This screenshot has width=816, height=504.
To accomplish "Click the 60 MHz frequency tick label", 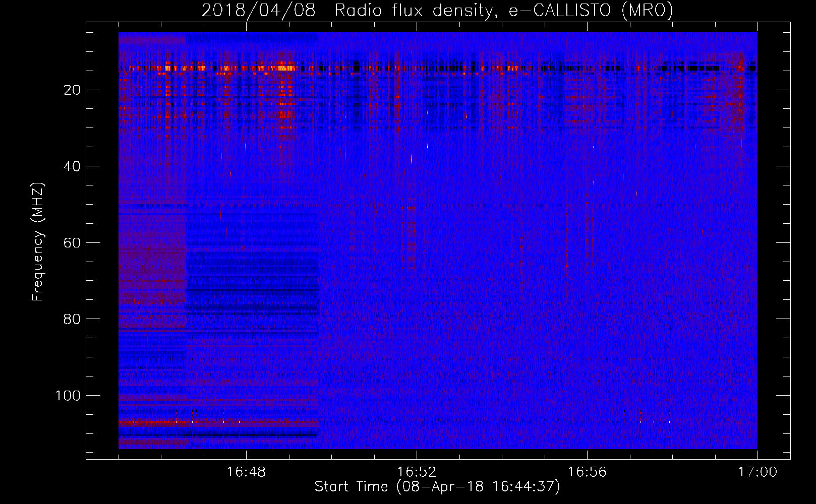I will coord(72,243).
